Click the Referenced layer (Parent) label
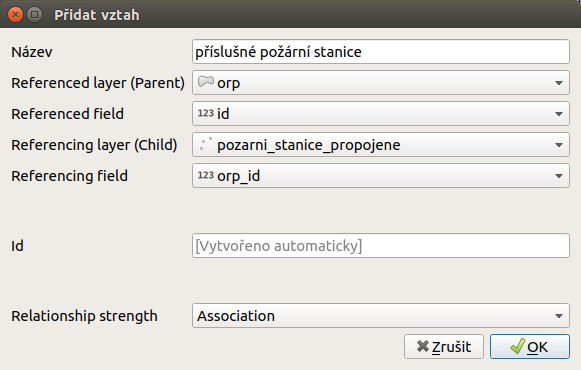This screenshot has width=581, height=370. click(x=98, y=83)
